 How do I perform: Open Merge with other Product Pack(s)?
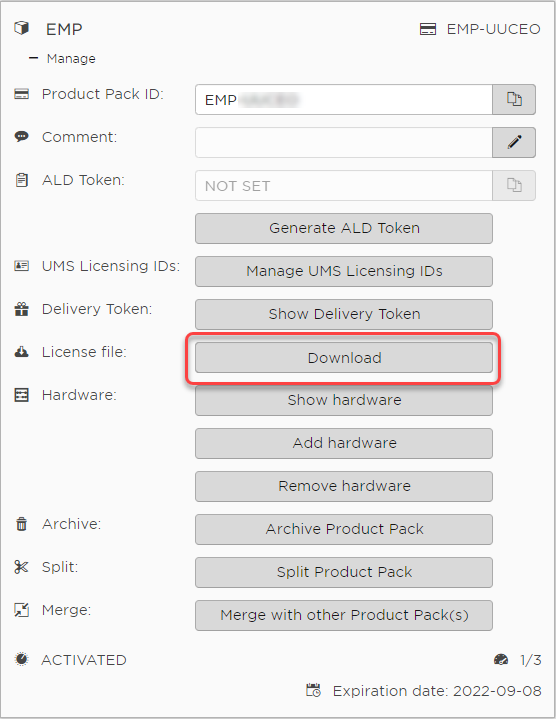tap(344, 615)
